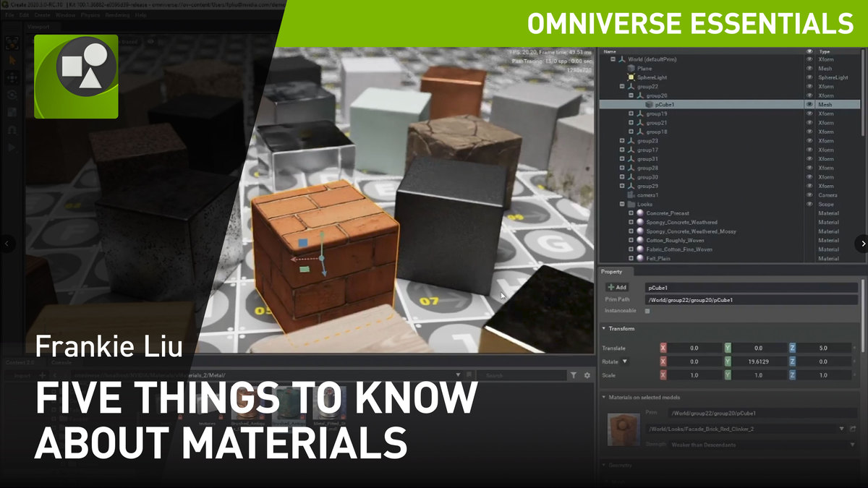The width and height of the screenshot is (868, 488).
Task: Go to the next slide arrow
Action: click(x=862, y=244)
